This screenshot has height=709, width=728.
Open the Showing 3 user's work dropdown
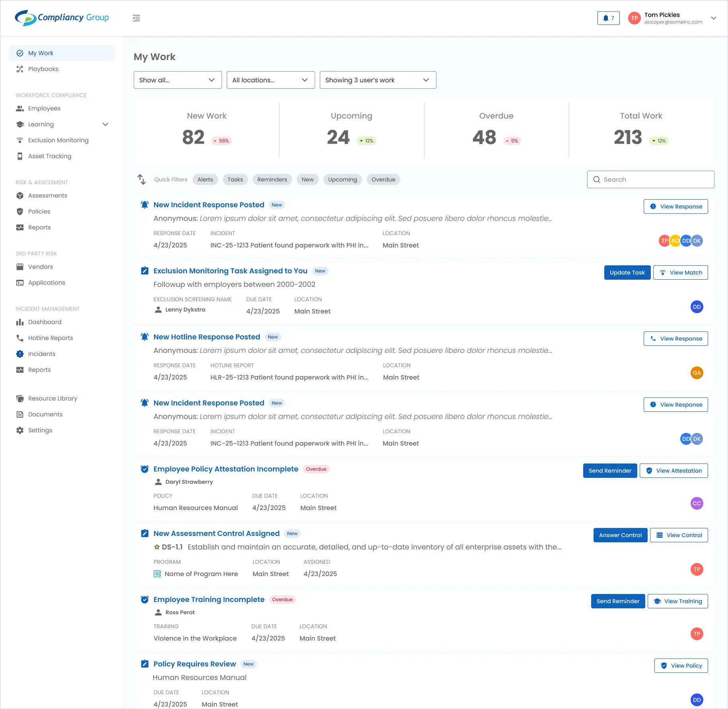point(378,80)
